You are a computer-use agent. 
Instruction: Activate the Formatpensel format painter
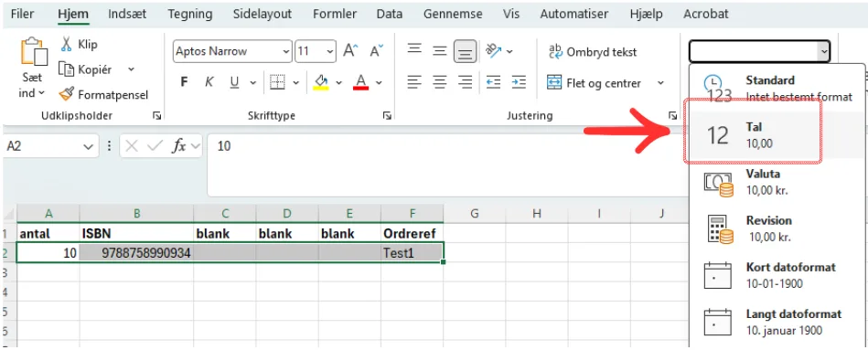tap(103, 94)
